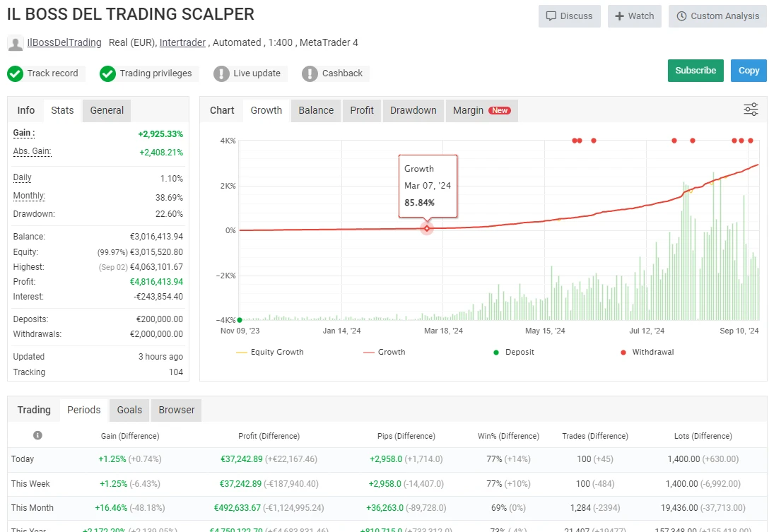The image size is (769, 532).
Task: Open the Stats tab in info panel
Action: point(62,110)
